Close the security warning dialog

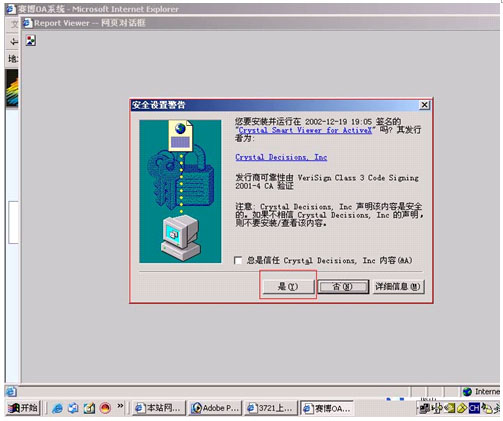pyautogui.click(x=424, y=105)
